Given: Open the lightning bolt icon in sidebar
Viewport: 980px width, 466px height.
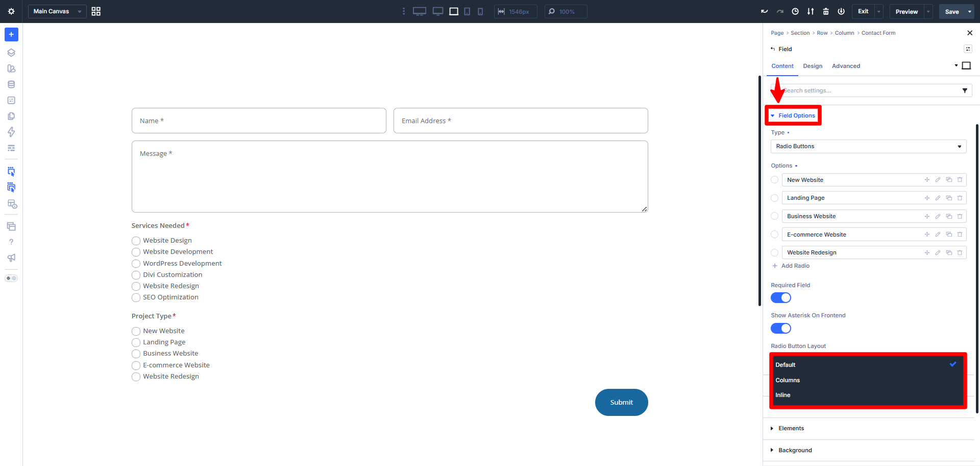Looking at the screenshot, I should tap(11, 132).
